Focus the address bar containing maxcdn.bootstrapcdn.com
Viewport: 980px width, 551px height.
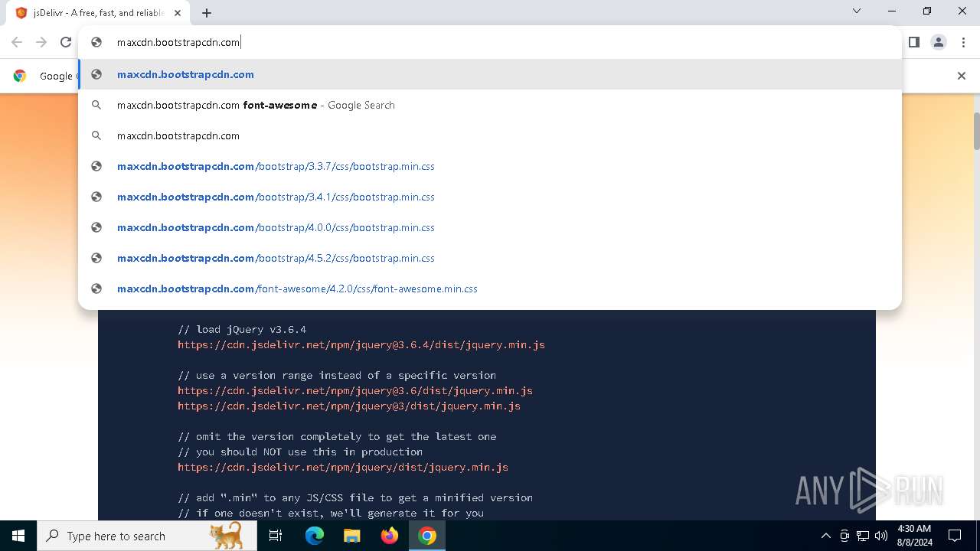(490, 42)
